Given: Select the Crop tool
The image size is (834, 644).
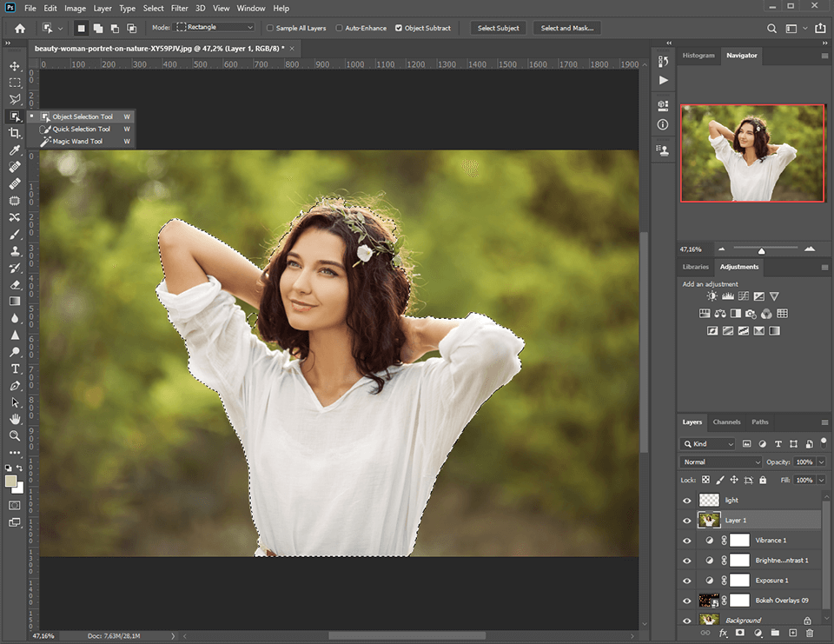Looking at the screenshot, I should 14,133.
